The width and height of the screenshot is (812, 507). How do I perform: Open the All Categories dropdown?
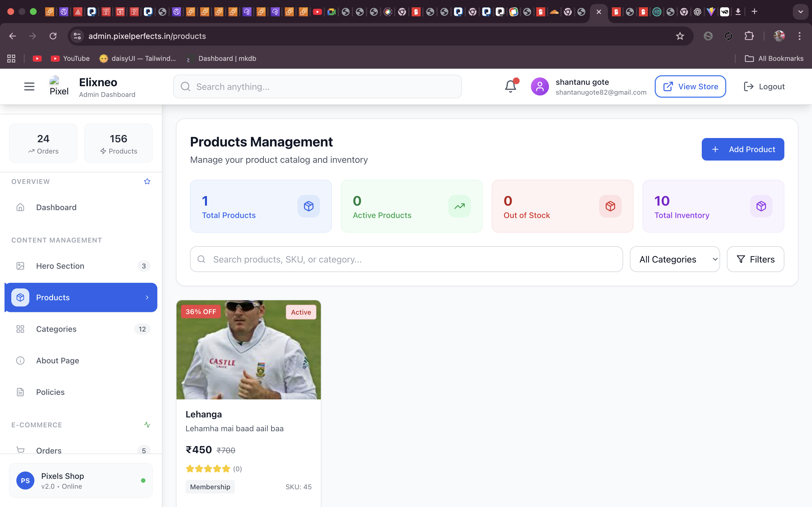[674, 259]
